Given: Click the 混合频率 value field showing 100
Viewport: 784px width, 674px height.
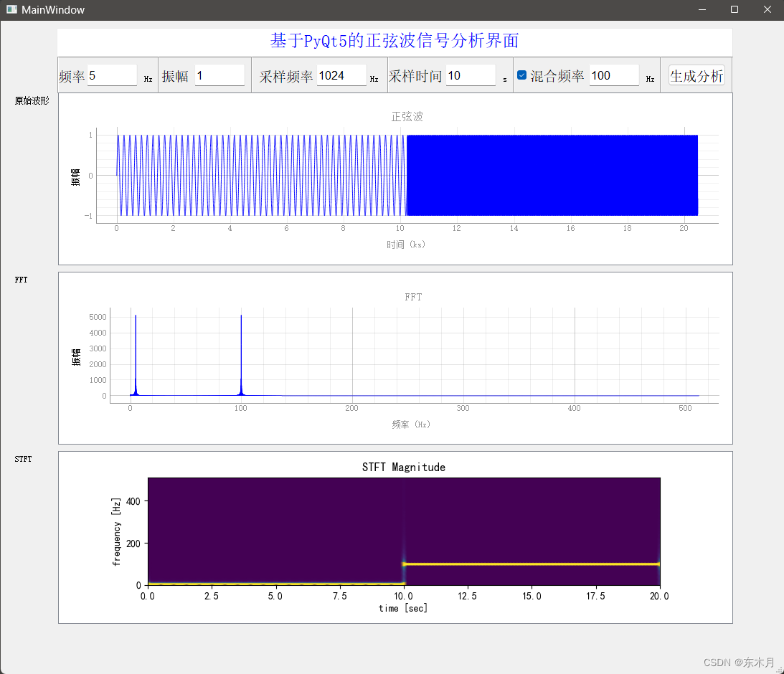Looking at the screenshot, I should [x=615, y=75].
